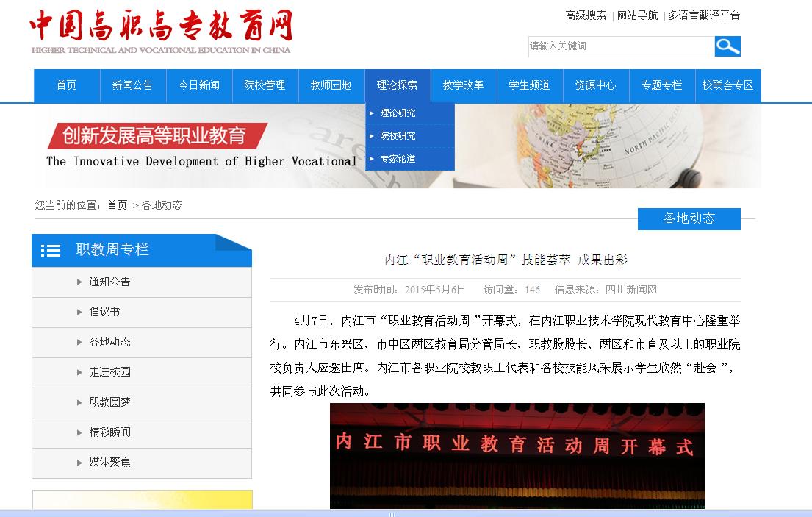Screen dimensions: 812x517
Task: Select 学生频道 in the nav bar
Action: [530, 85]
